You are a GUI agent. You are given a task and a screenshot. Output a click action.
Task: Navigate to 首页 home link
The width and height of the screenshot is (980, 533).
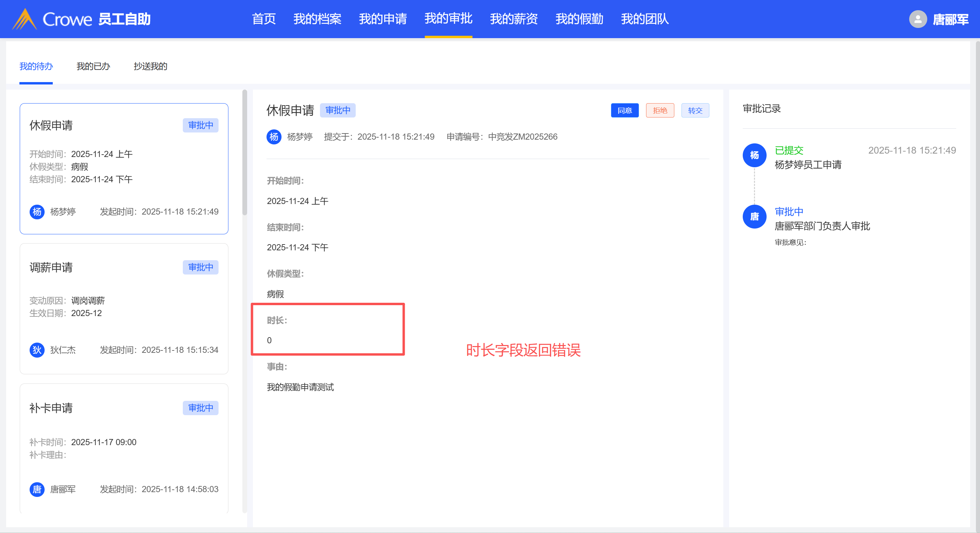pos(264,19)
